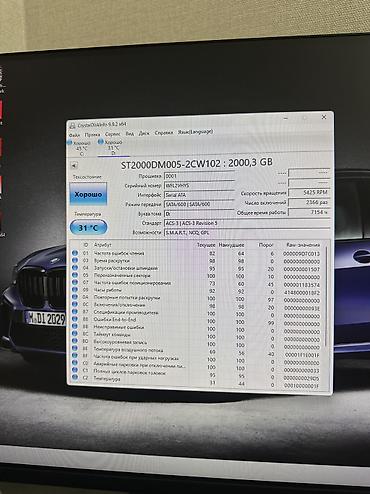Open the Язык(Language) menu
Screen dimensions: 370x494
(x=195, y=132)
